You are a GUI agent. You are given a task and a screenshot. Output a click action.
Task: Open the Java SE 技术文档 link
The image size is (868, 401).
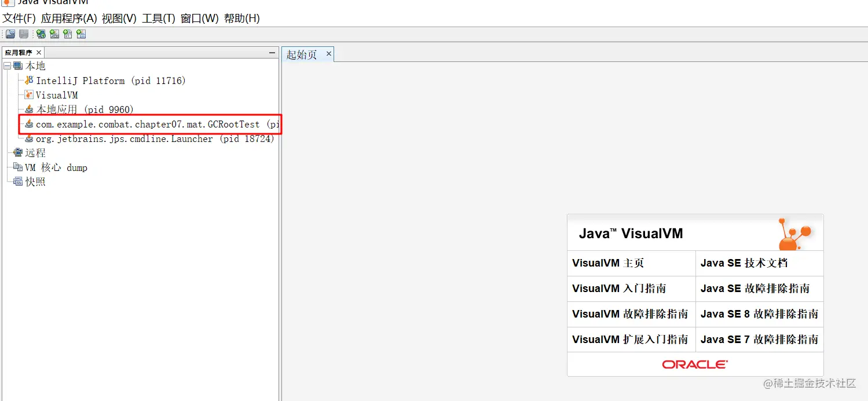[744, 263]
